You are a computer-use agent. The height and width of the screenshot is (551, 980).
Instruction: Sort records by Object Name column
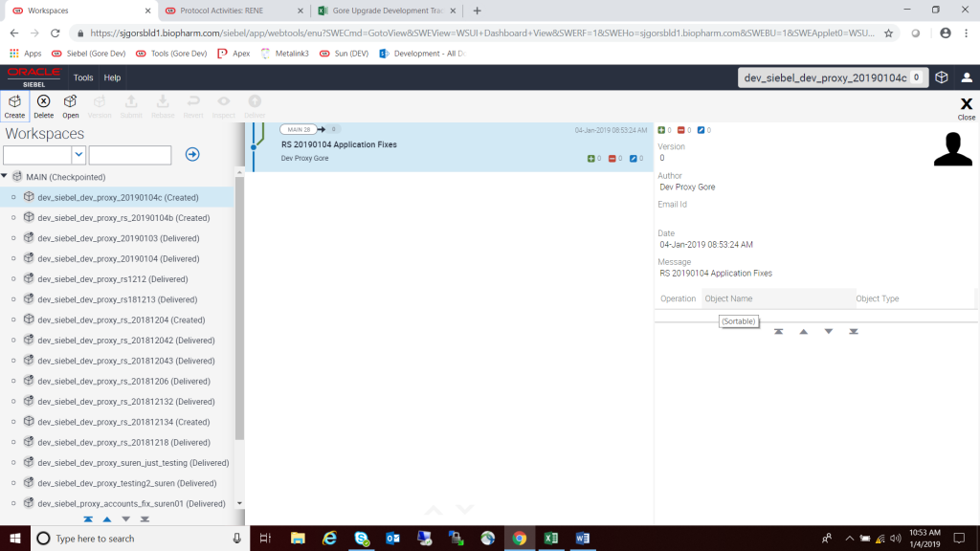(x=729, y=298)
